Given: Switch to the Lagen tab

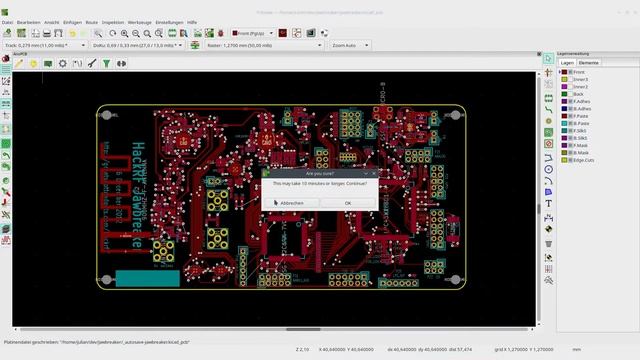Looking at the screenshot, I should 567,63.
